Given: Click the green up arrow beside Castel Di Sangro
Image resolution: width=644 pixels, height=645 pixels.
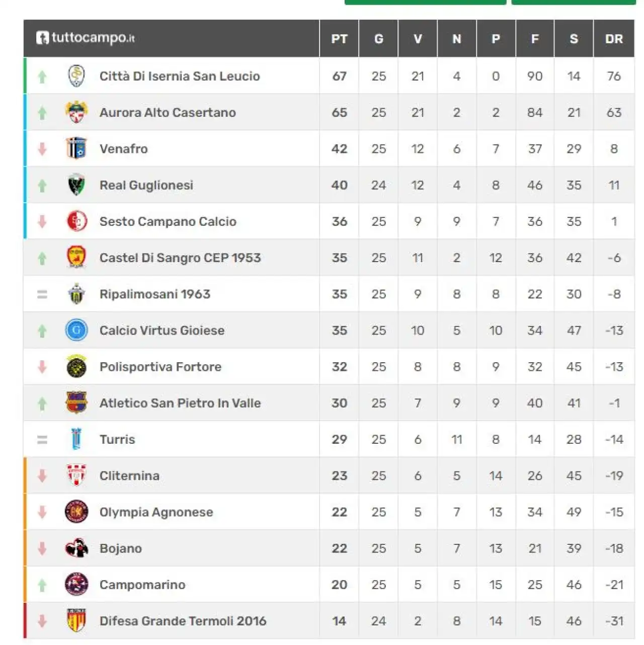Looking at the screenshot, I should 42,258.
